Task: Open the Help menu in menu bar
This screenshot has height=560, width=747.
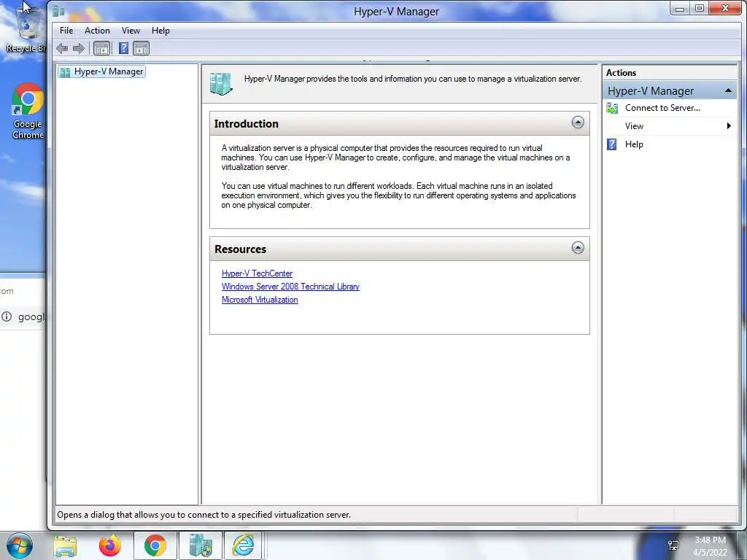Action: 160,31
